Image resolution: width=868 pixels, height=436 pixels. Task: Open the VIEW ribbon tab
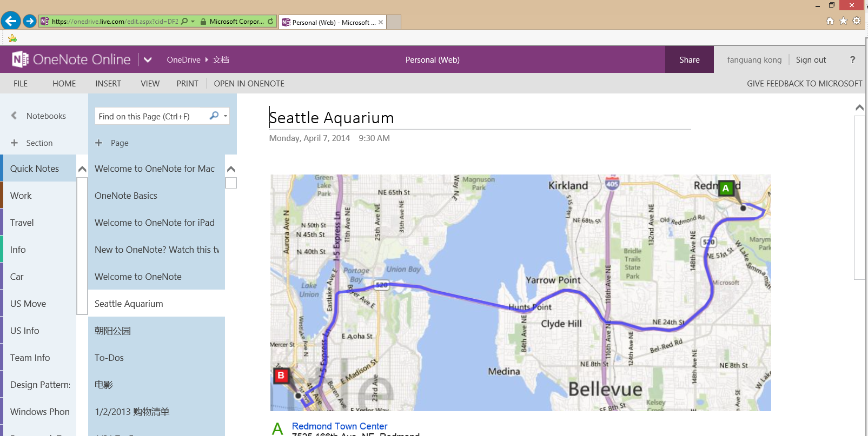click(x=150, y=84)
